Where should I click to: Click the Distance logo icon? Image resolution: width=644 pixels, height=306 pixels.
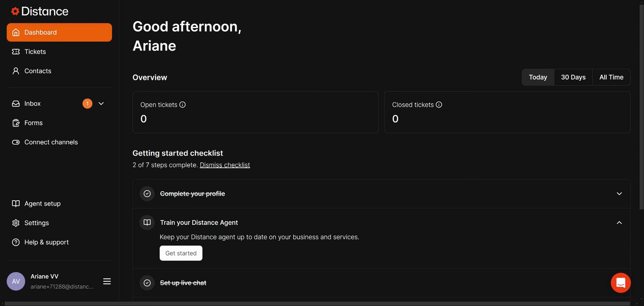click(x=15, y=11)
